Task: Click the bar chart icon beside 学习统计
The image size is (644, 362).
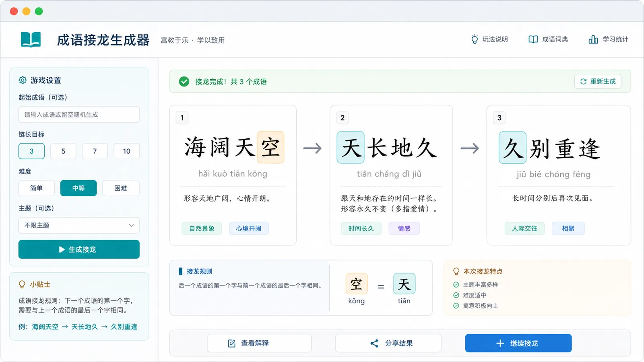Action: point(593,39)
